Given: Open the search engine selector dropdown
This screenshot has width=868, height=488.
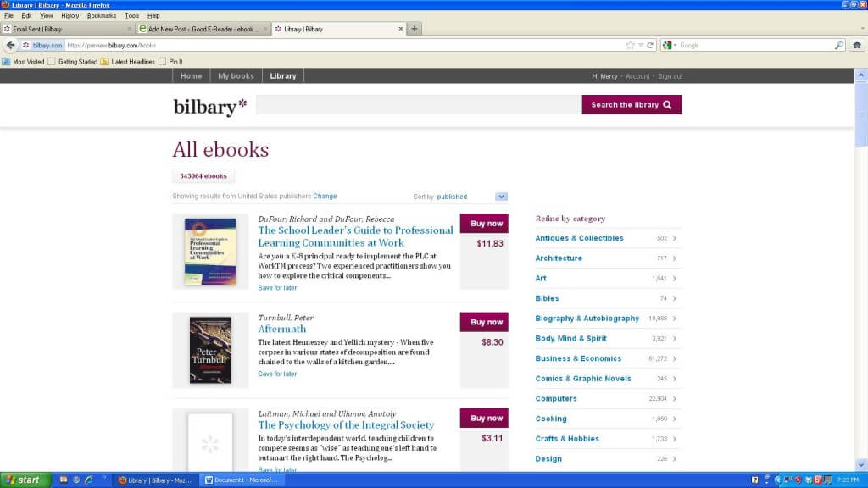Looking at the screenshot, I should 670,46.
